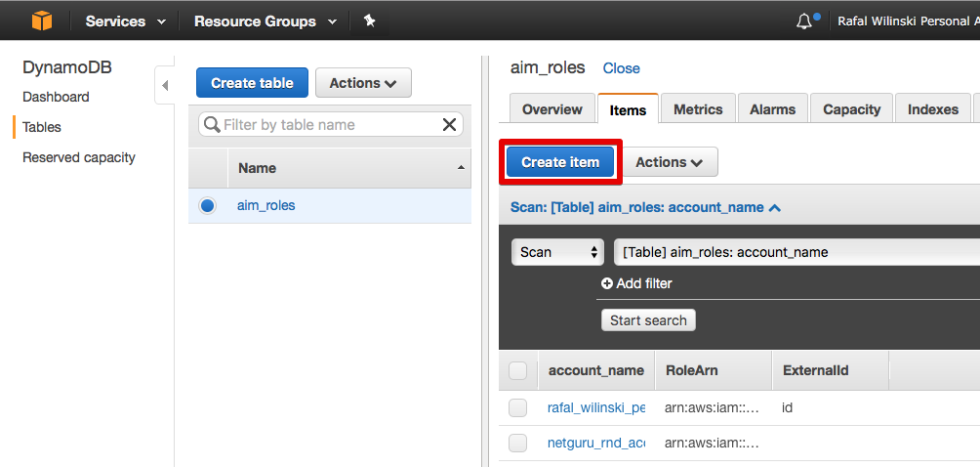Open the AWS console home cube icon
This screenshot has width=980, height=467.
[42, 21]
